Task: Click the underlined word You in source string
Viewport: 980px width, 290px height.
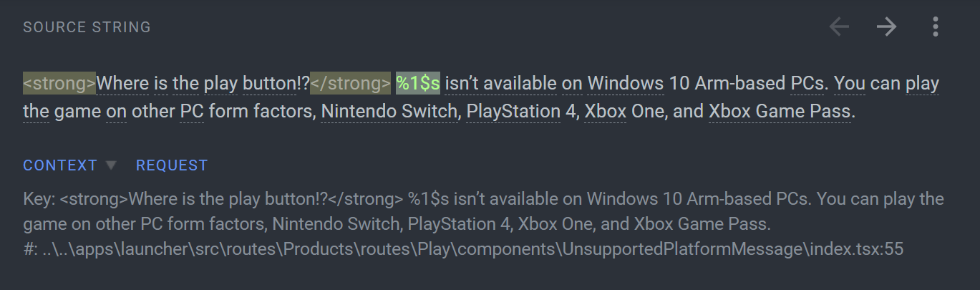Action: click(x=850, y=84)
